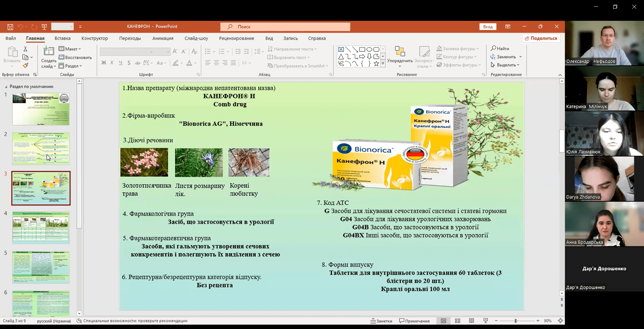The width and height of the screenshot is (644, 329).
Task: Click the increase font size icon
Action: coord(175,51)
